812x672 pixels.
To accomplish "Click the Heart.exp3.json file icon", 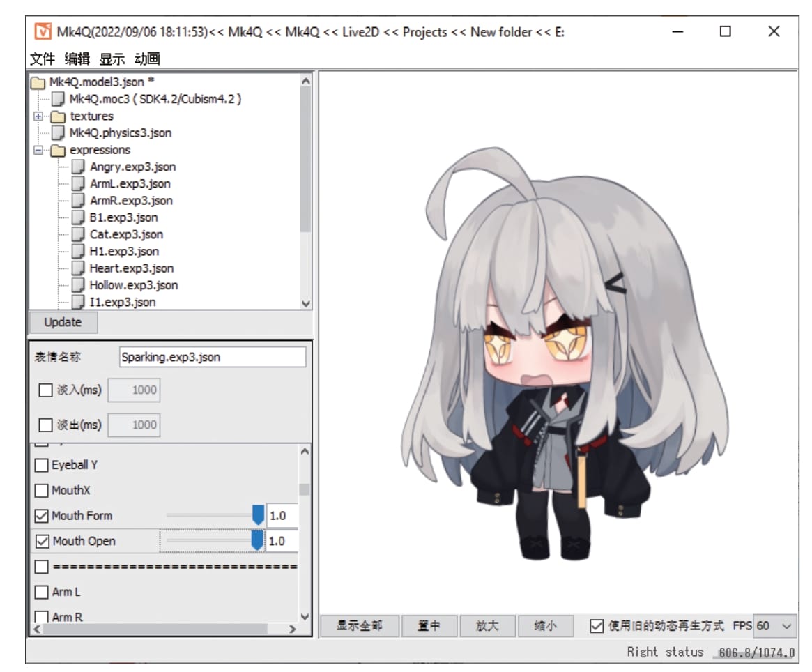I will [x=77, y=268].
